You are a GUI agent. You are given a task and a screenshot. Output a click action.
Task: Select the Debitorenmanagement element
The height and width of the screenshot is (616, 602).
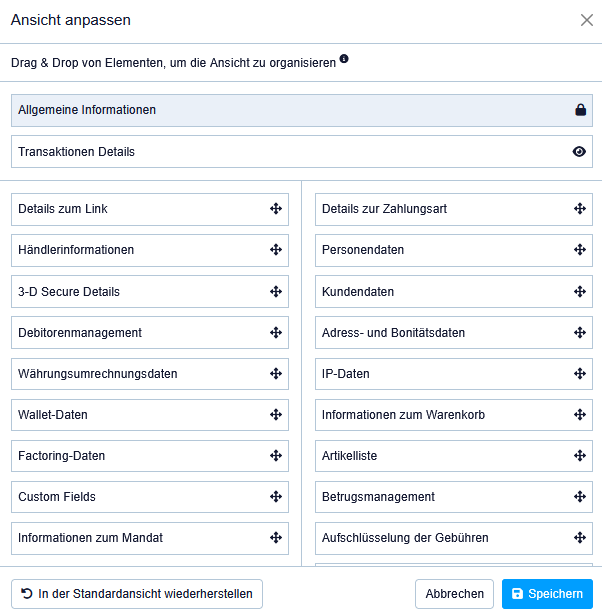point(150,333)
